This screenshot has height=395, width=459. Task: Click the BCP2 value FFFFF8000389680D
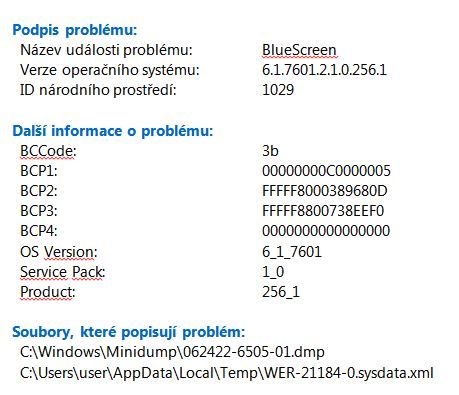tap(325, 191)
